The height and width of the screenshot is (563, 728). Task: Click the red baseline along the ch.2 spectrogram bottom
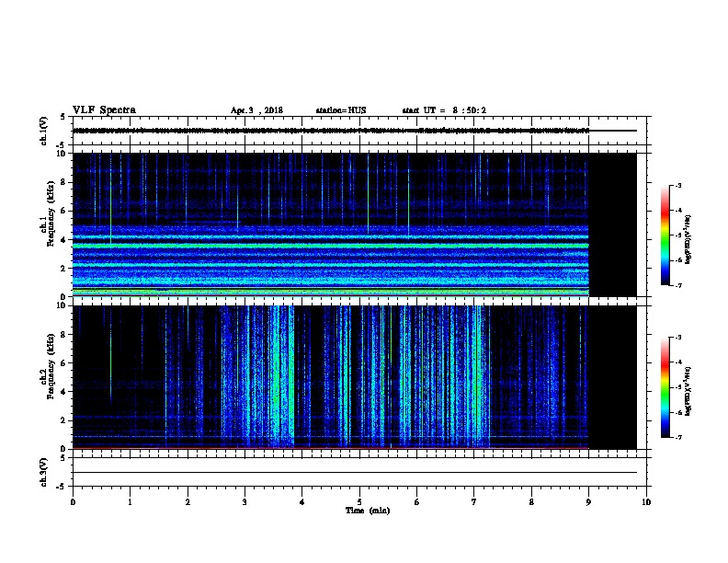point(331,448)
